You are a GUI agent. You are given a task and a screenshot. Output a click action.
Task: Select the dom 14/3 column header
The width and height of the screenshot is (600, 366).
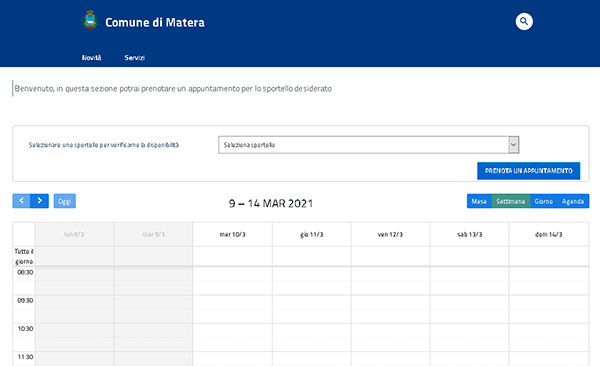pos(549,234)
